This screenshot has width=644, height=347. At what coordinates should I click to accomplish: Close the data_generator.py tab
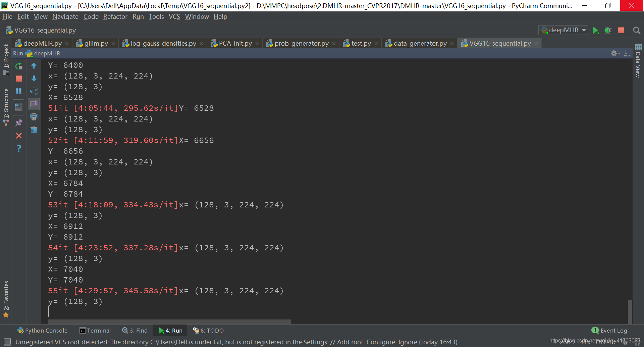pyautogui.click(x=452, y=44)
